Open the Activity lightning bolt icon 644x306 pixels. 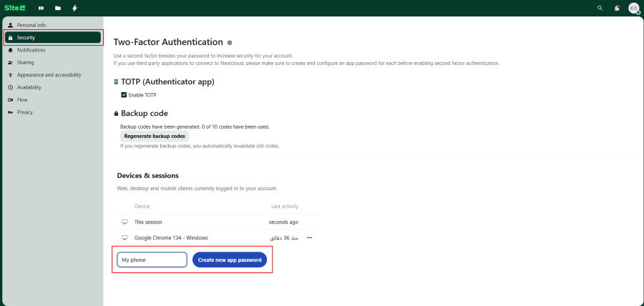coord(74,8)
